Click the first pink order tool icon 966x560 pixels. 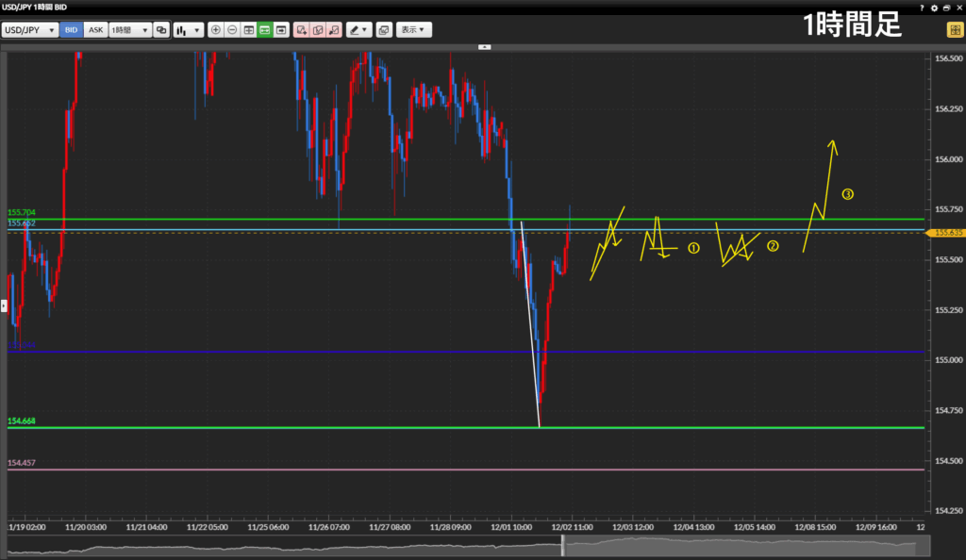pyautogui.click(x=301, y=30)
